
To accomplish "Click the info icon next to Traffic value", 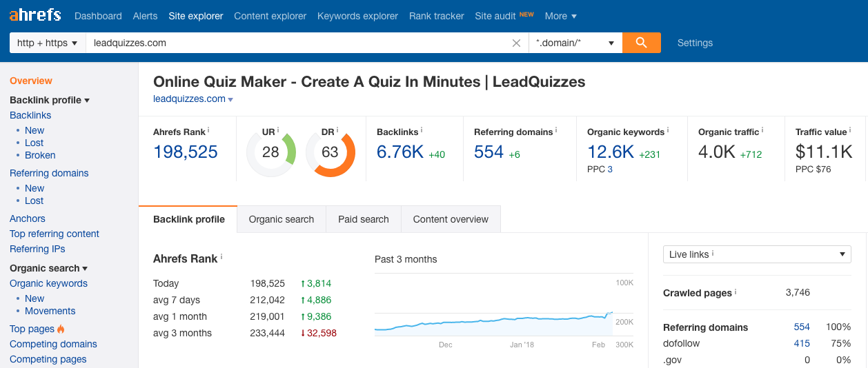I will (x=850, y=130).
